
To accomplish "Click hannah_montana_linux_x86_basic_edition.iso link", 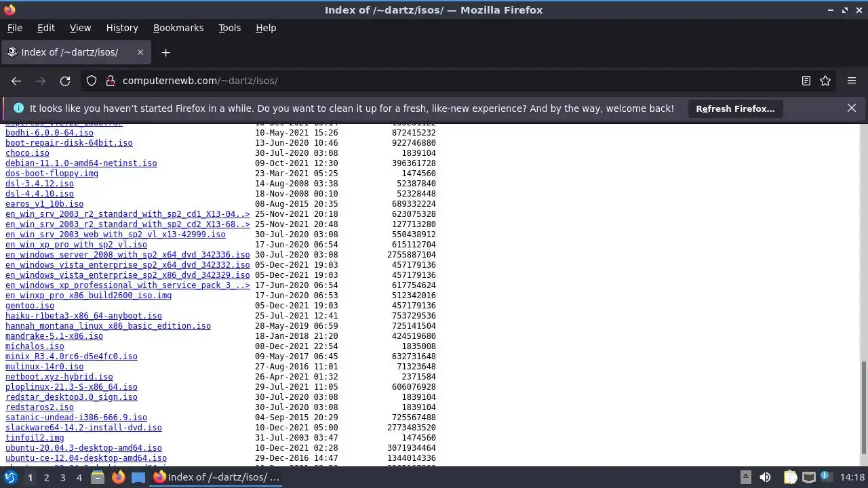I will coord(108,326).
